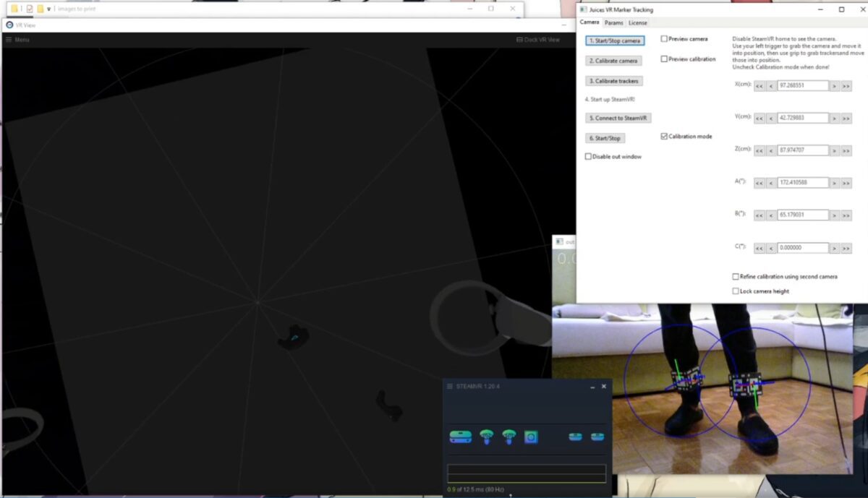Open the VR View Menu dropdown
This screenshot has height=498, width=868.
(x=17, y=40)
